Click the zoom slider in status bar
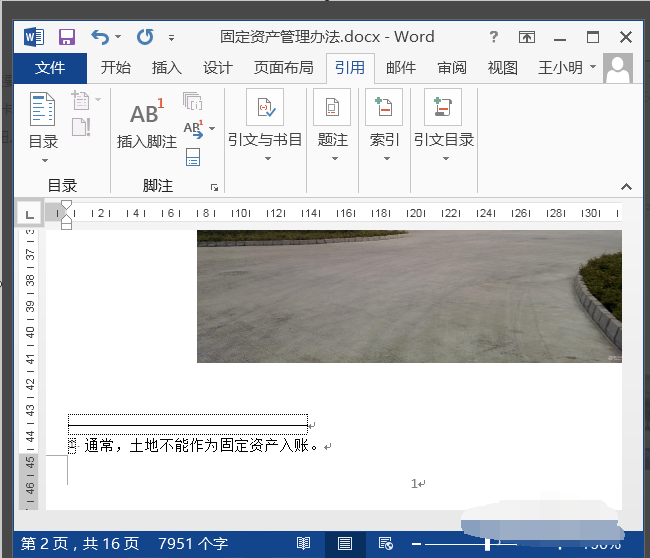The image size is (650, 558). tap(488, 544)
